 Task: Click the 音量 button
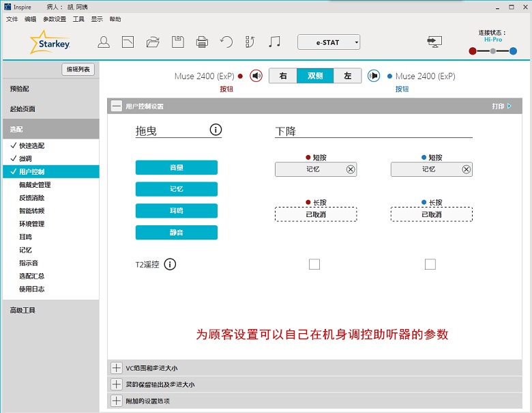click(177, 167)
